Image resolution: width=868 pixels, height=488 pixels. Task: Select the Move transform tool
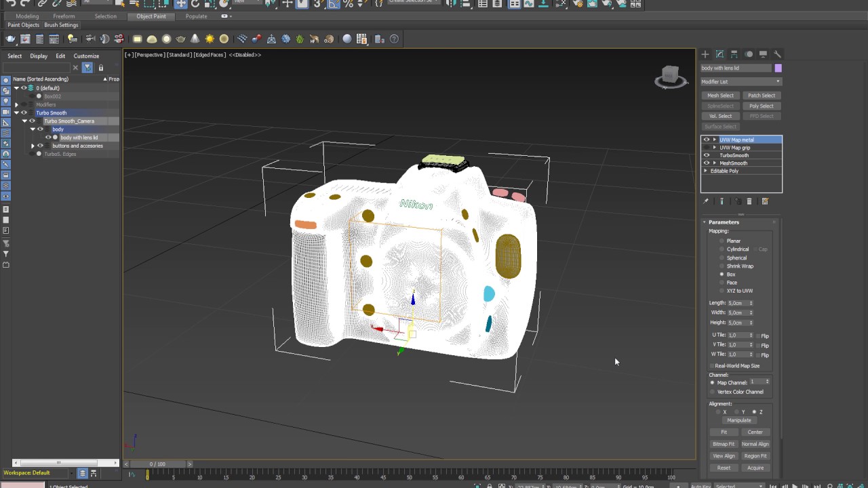coord(180,4)
